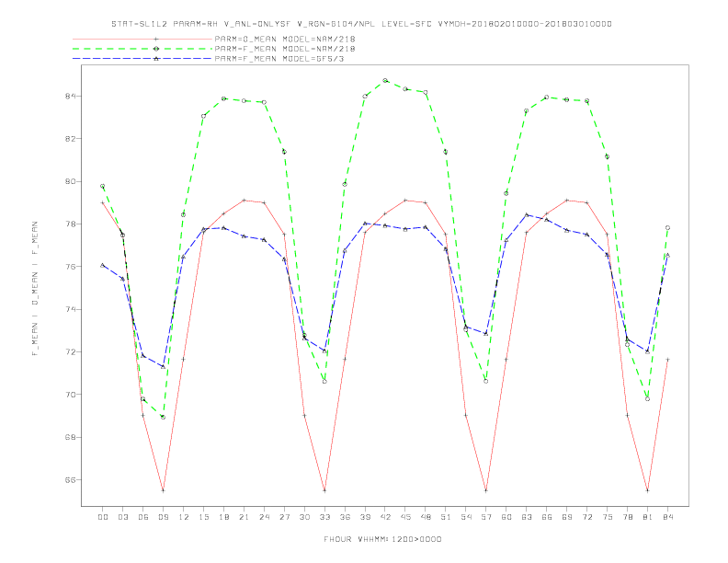
Task: Click y-axis tick label 70
Action: coord(70,395)
